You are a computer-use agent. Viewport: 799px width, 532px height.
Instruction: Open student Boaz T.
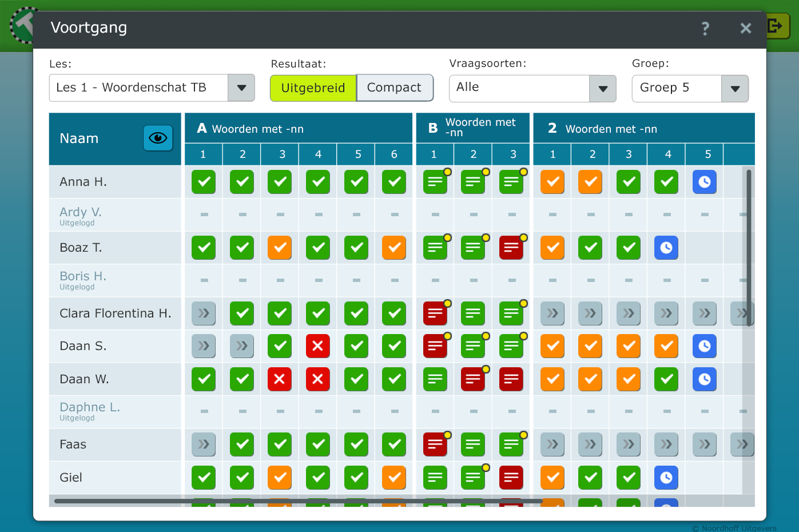(81, 248)
